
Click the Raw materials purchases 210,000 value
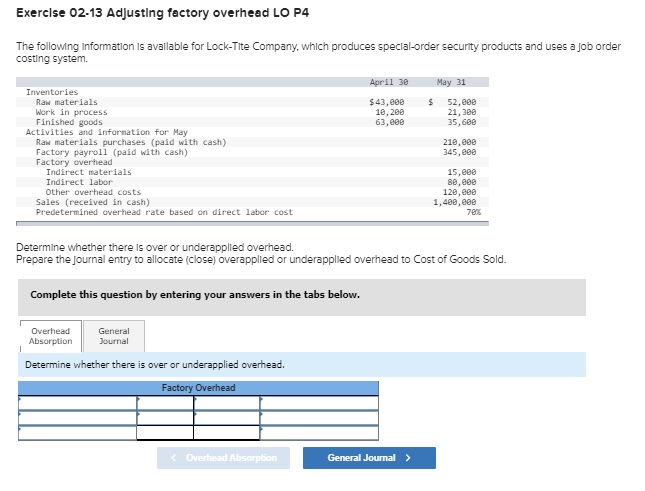point(459,142)
